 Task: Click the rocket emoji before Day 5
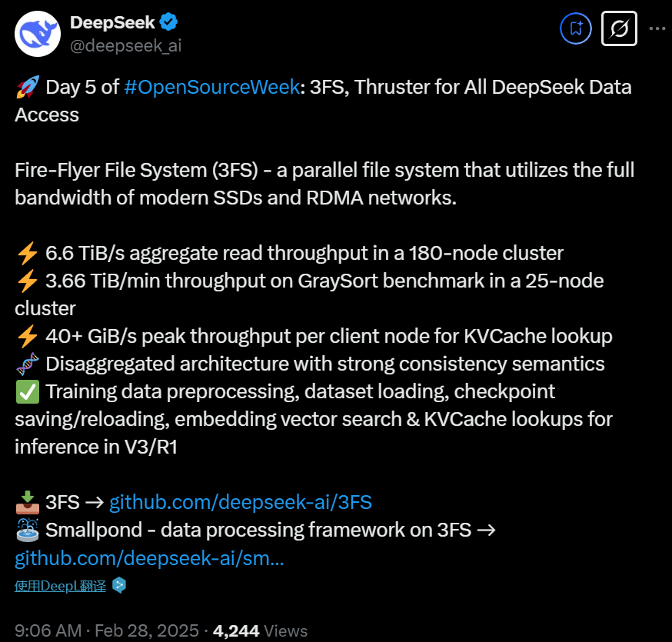26,87
